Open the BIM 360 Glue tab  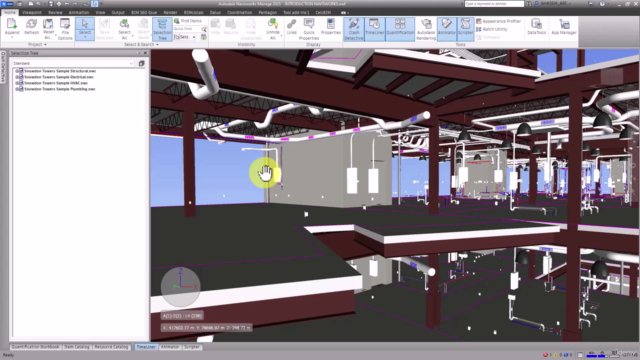pos(144,12)
